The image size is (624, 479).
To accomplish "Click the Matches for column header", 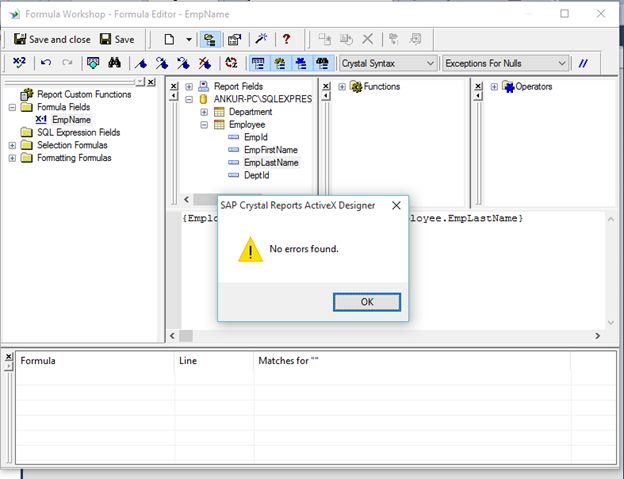I will coord(412,361).
